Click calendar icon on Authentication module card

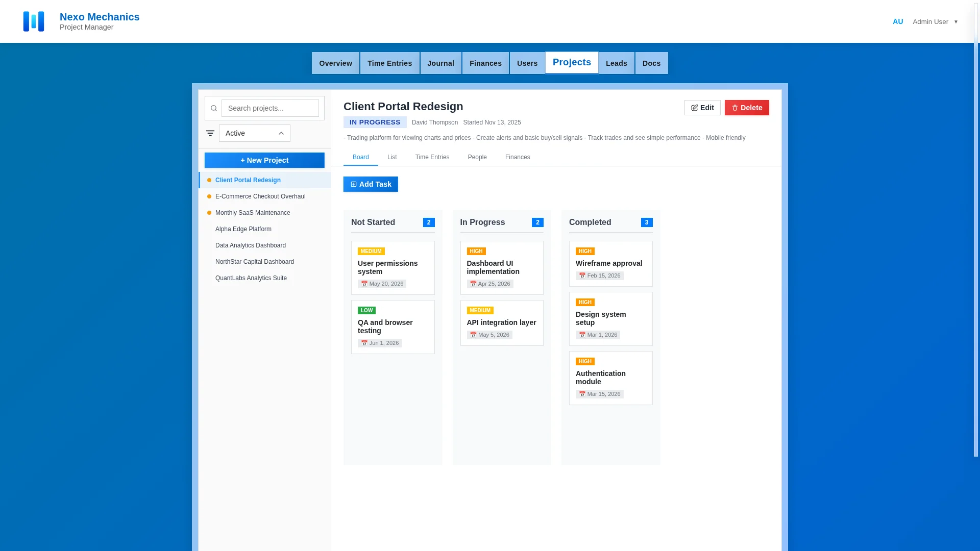582,394
